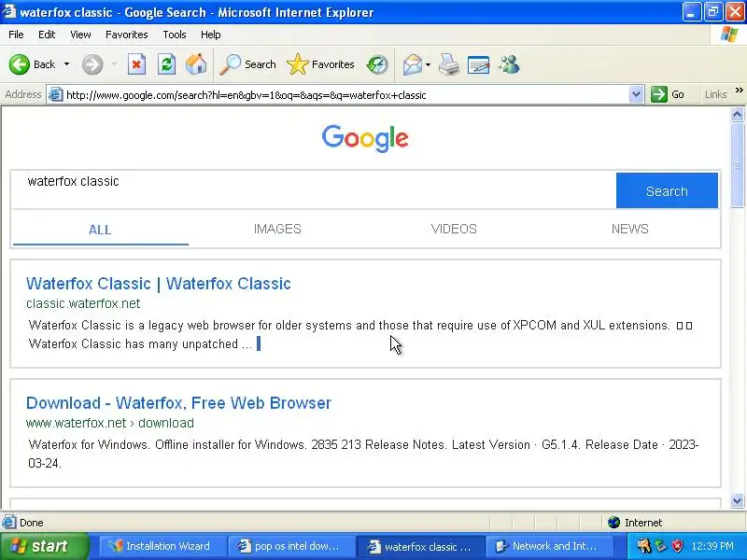Viewport: 747px width, 560px height.
Task: Click classic.waterfox.net URL text
Action: tap(83, 303)
